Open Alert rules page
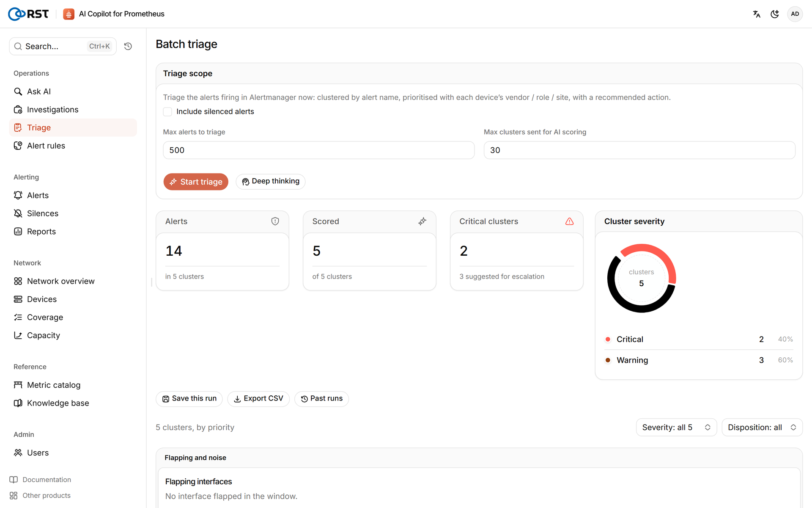This screenshot has width=812, height=508. click(x=73, y=146)
